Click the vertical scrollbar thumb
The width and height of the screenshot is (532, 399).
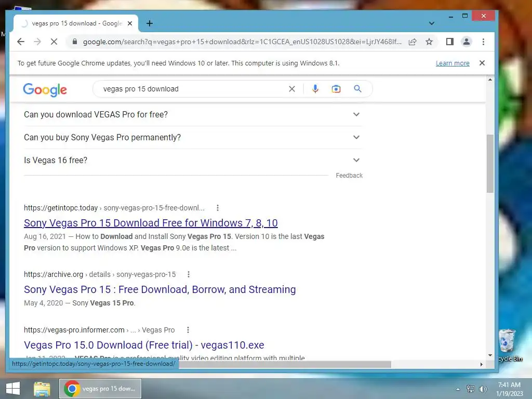[490, 164]
